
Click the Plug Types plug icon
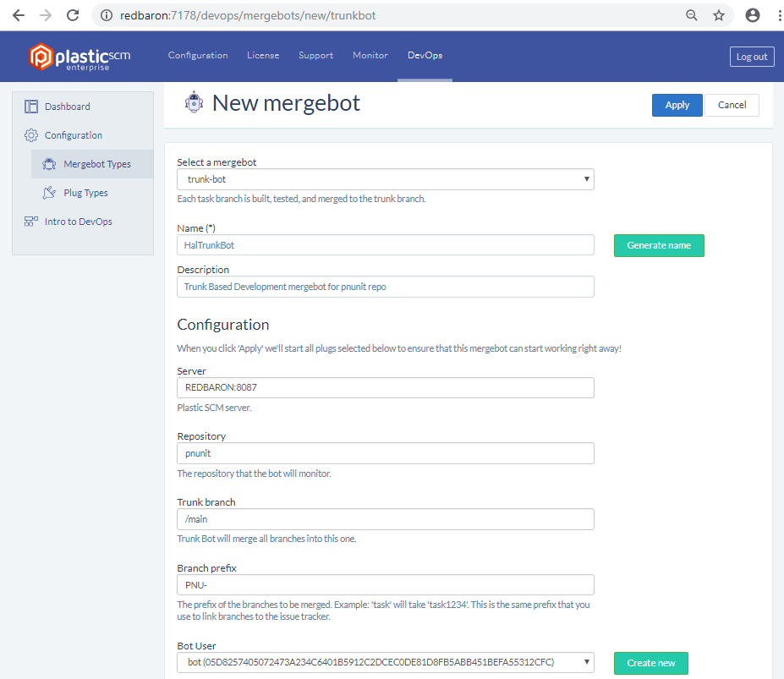pyautogui.click(x=49, y=193)
